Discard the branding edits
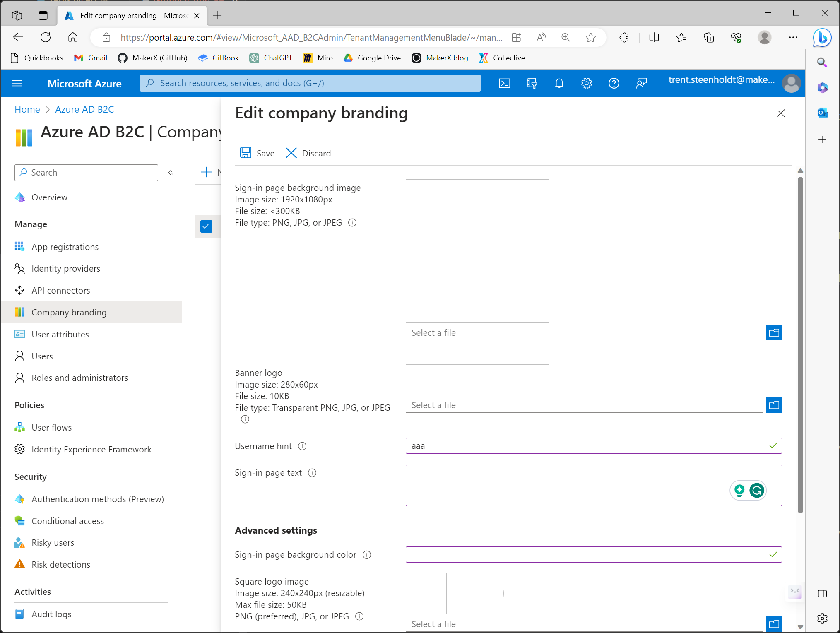Viewport: 840px width, 633px height. [308, 153]
